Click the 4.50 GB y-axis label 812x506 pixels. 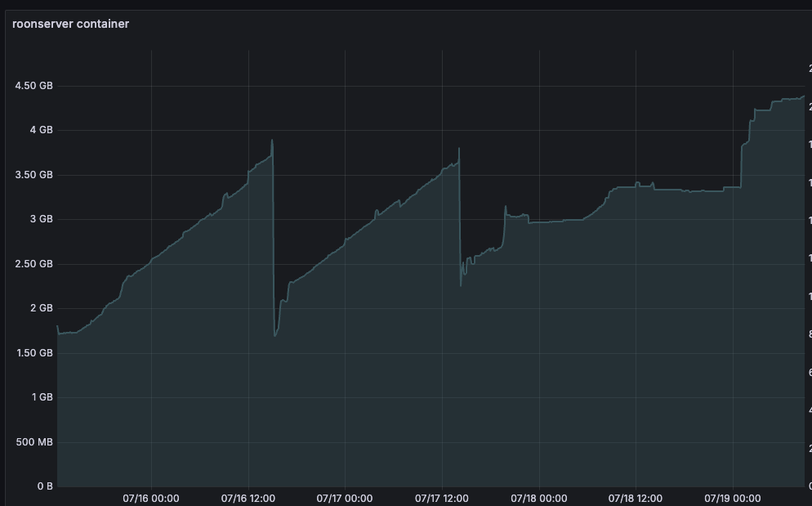33,86
